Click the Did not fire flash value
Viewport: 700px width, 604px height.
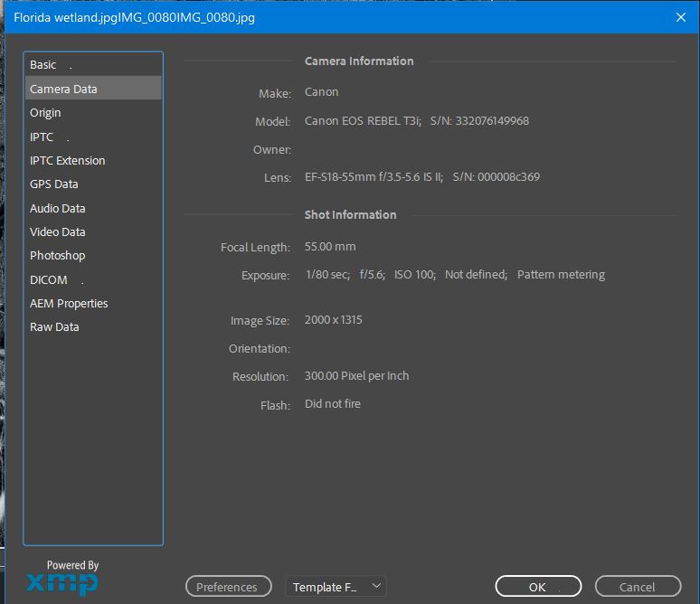[333, 403]
